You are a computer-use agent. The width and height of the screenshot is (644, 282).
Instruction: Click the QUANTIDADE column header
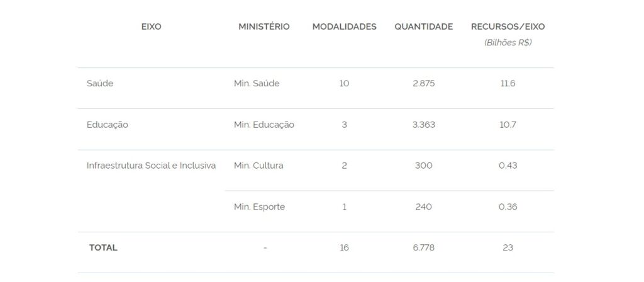tap(423, 26)
